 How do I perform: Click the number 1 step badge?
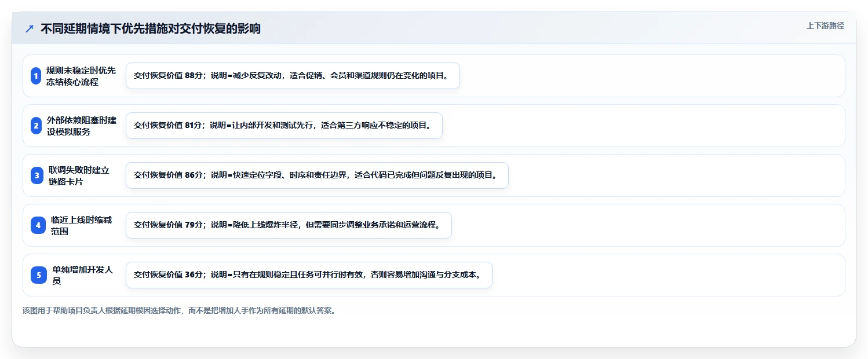[36, 76]
